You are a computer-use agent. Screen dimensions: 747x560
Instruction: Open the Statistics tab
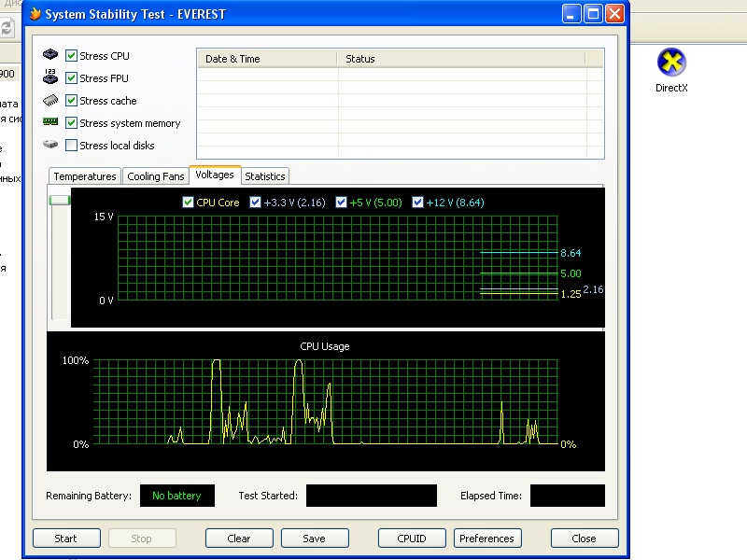click(265, 176)
